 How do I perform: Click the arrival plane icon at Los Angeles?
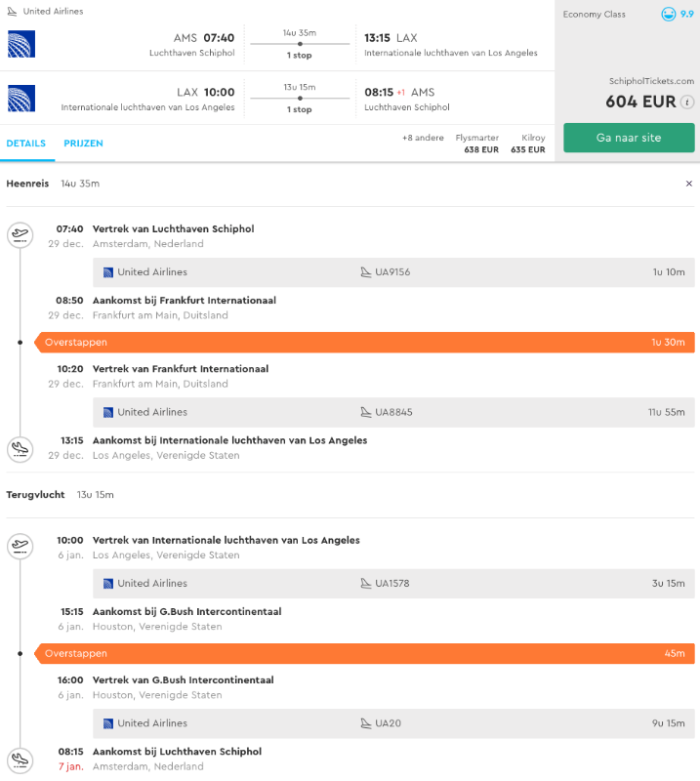(20, 448)
